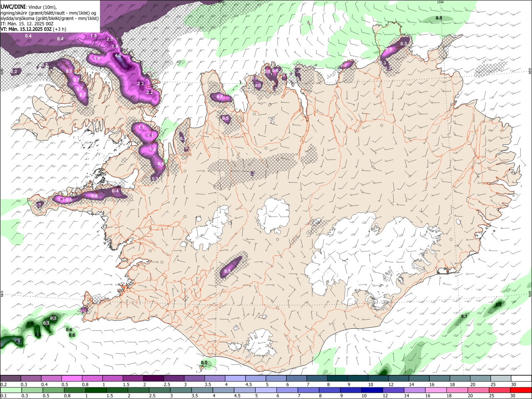Click dark purple snow swatch labeled 2

(153, 379)
